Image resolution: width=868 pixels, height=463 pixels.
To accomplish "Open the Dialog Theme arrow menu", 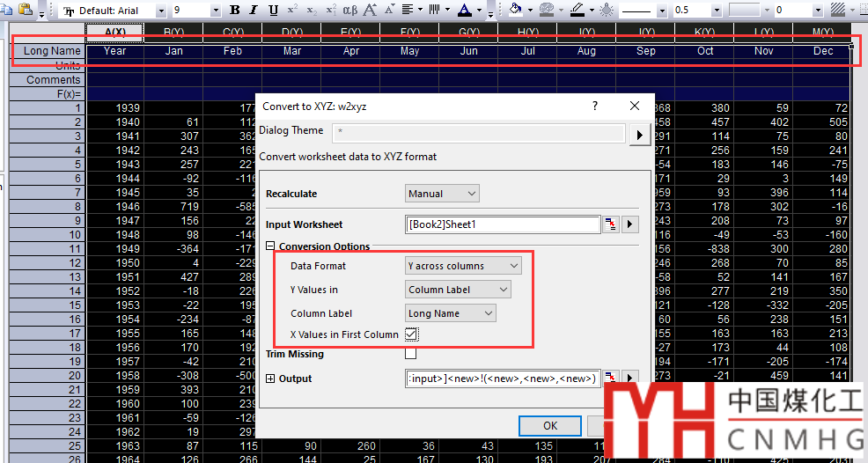I will [640, 134].
